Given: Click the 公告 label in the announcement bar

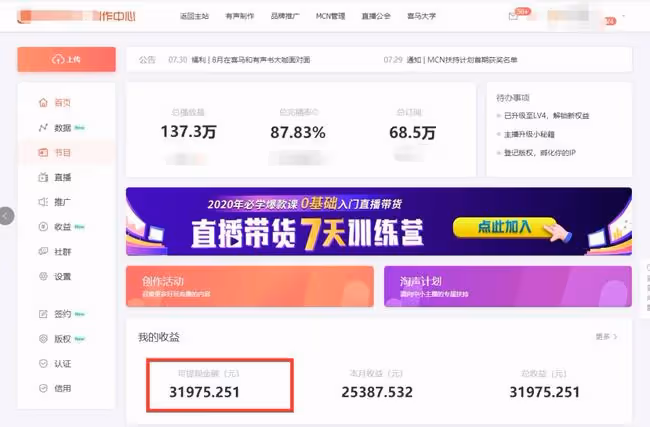Looking at the screenshot, I should [x=147, y=60].
